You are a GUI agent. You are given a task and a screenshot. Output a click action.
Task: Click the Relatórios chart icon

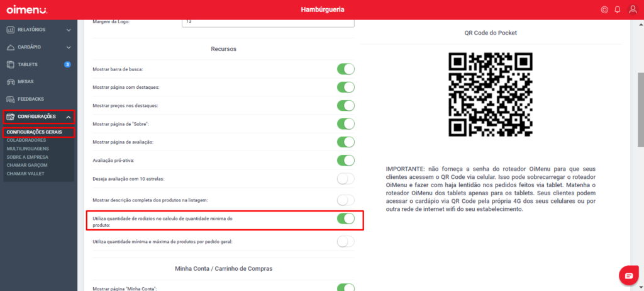[11, 30]
